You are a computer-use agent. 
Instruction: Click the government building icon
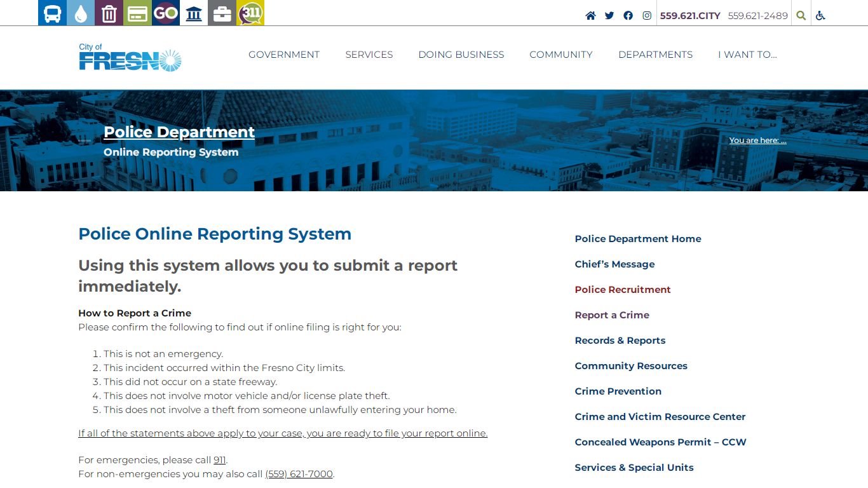(194, 13)
